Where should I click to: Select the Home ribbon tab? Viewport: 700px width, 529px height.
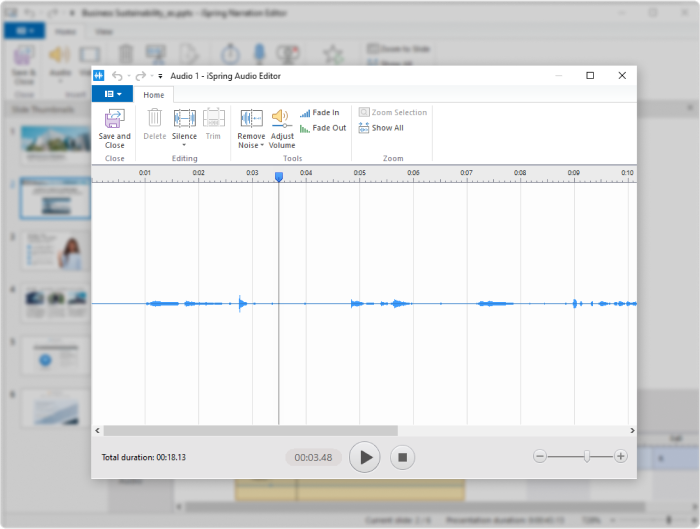(154, 95)
